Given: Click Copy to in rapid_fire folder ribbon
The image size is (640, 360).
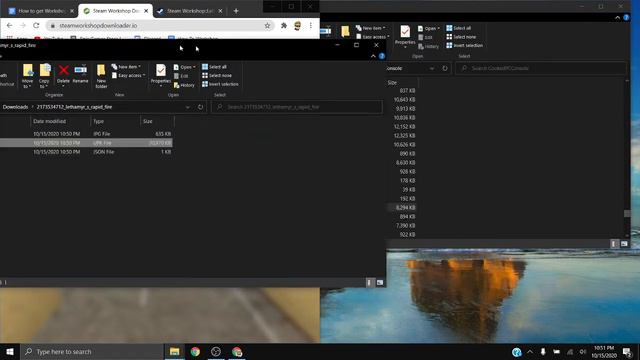Looking at the screenshot, I should (44, 76).
